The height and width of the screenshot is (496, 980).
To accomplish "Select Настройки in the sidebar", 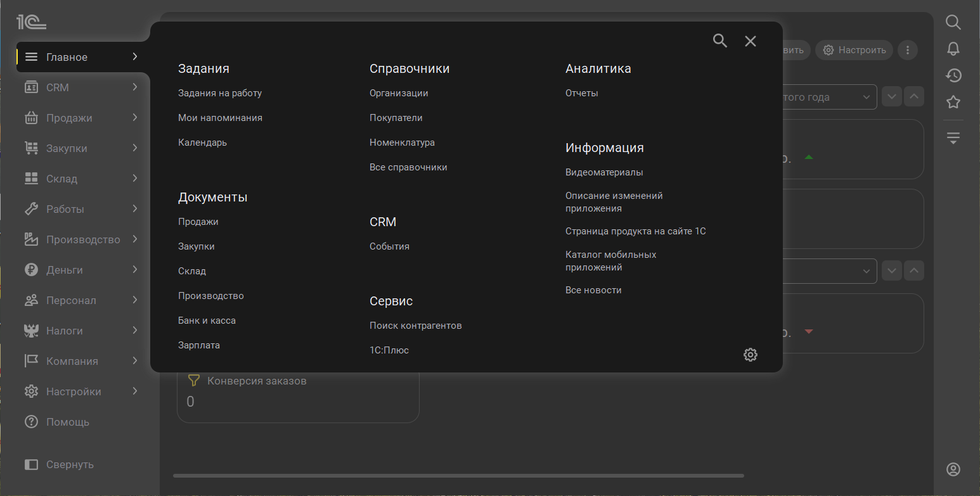I will click(81, 391).
